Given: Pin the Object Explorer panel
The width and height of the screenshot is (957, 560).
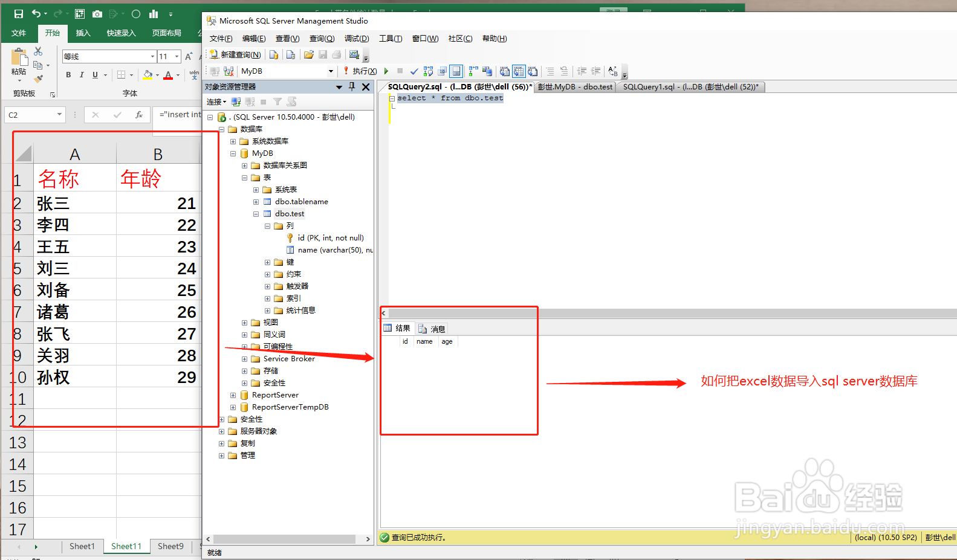Looking at the screenshot, I should [352, 87].
